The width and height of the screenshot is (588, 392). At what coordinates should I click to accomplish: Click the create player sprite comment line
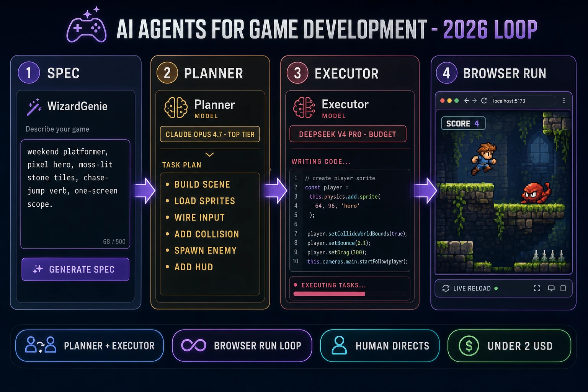340,178
